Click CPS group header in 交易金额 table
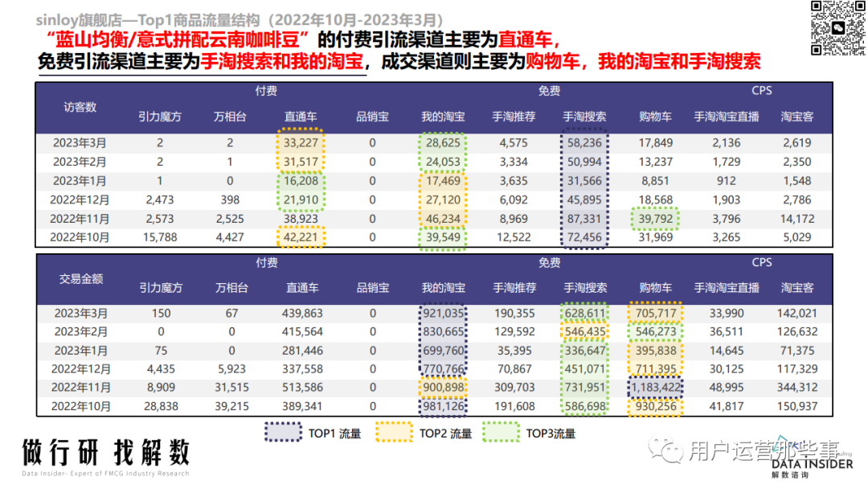 coord(762,262)
